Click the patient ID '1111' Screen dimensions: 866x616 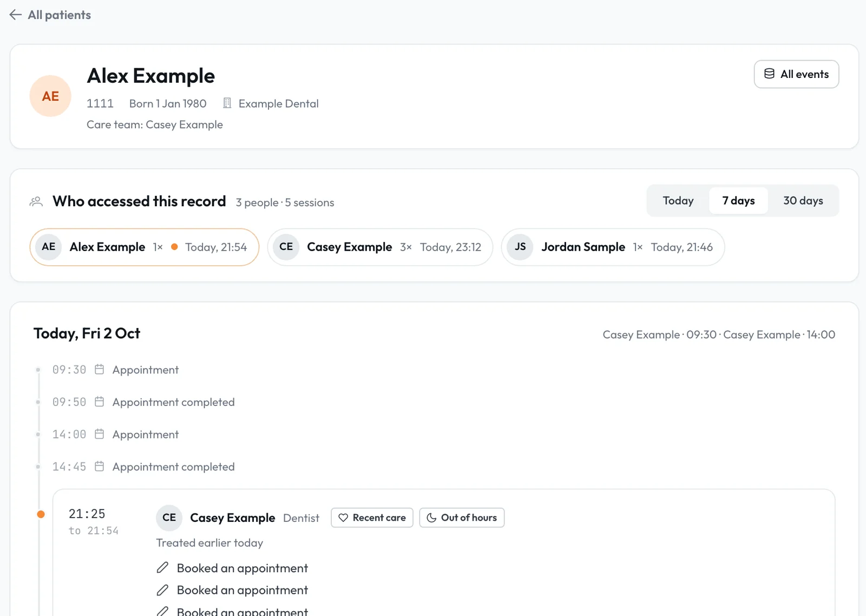tap(100, 103)
